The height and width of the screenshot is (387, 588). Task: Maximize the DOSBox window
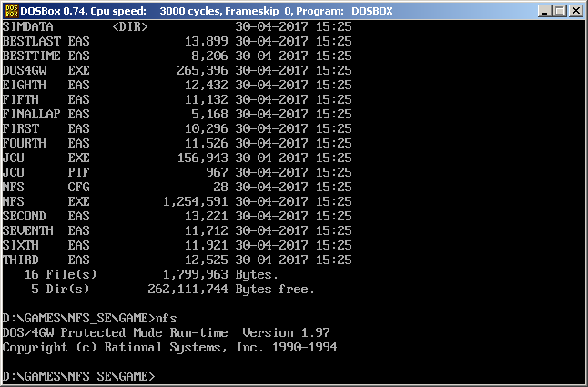pyautogui.click(x=560, y=11)
